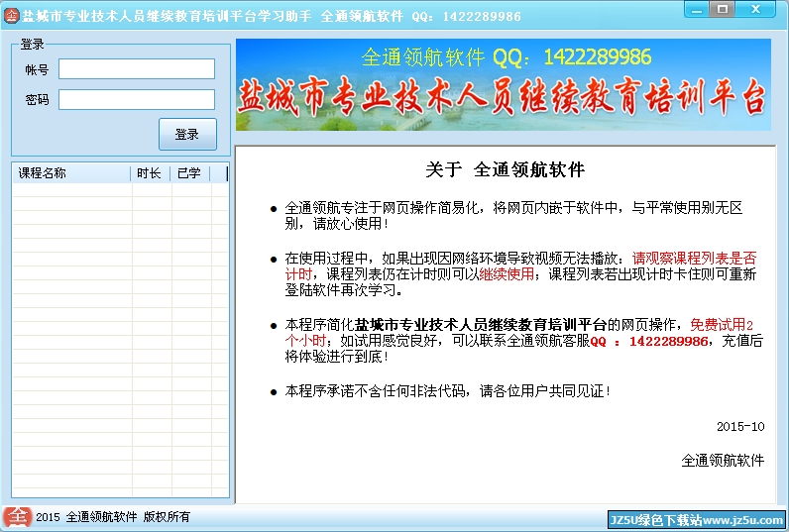
Task: Click the 帐号 label
Action: 37,70
